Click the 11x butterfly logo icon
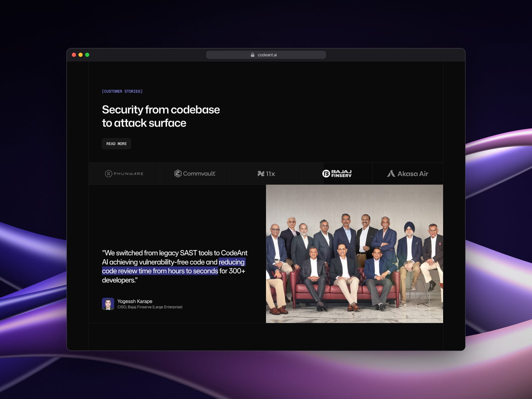The image size is (532, 399). click(x=261, y=174)
